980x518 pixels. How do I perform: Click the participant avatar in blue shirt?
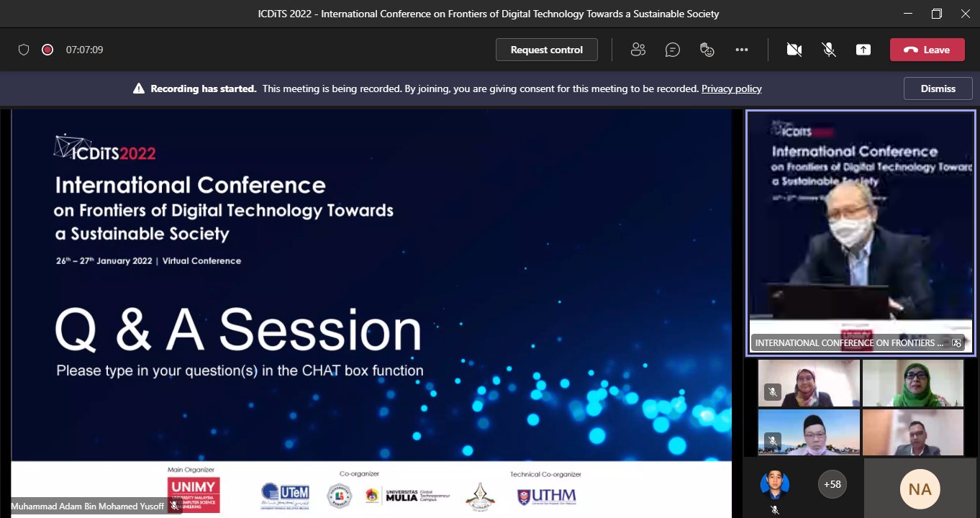pos(775,484)
